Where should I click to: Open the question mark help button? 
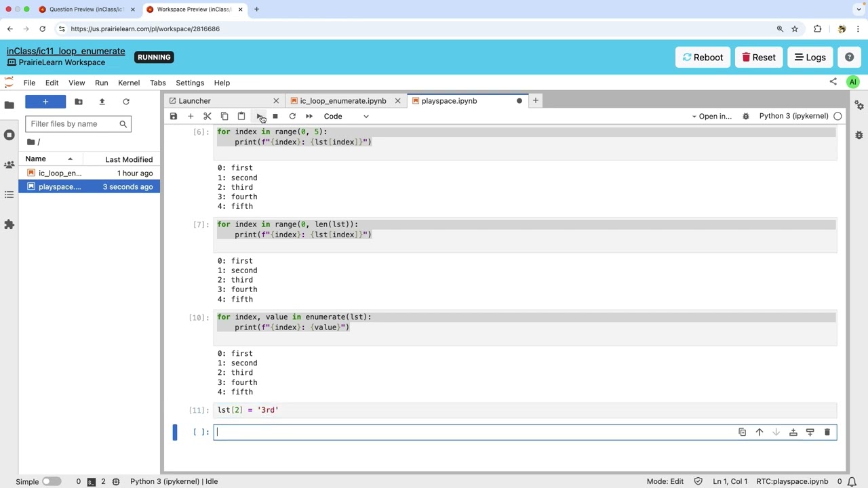[849, 58]
